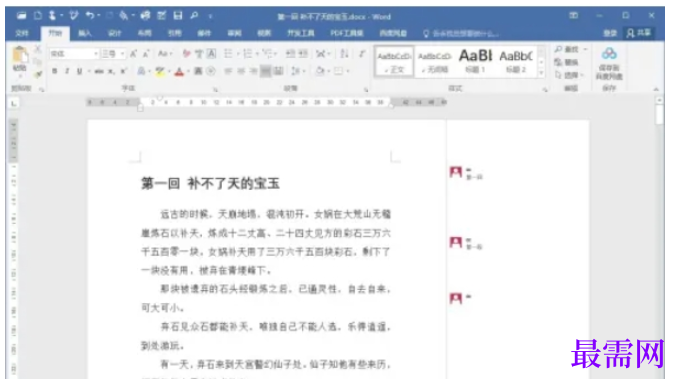Toggle Bold formatting
This screenshot has width=683, height=385.
point(54,71)
